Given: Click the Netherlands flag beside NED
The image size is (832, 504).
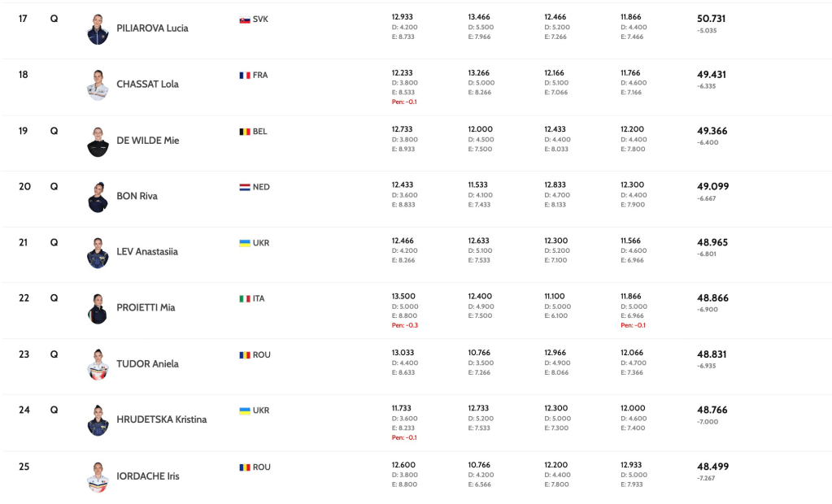Looking at the screenshot, I should tap(244, 187).
